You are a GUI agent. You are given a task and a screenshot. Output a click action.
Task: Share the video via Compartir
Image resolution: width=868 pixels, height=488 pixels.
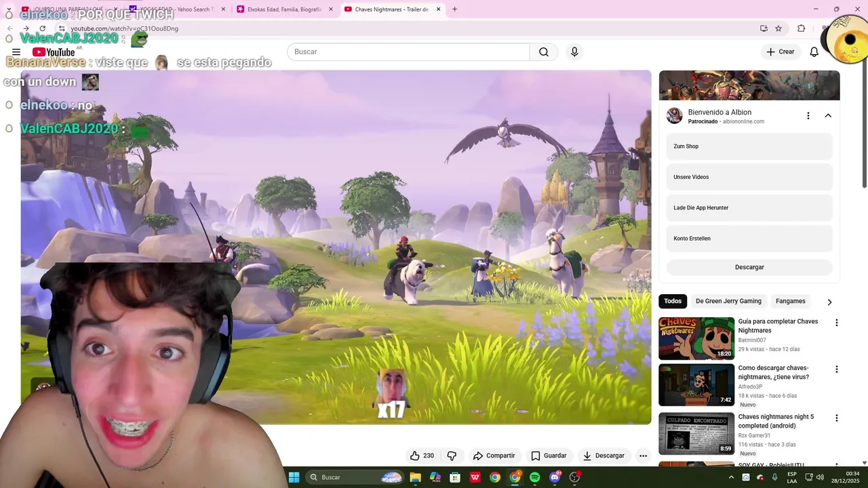(x=494, y=455)
